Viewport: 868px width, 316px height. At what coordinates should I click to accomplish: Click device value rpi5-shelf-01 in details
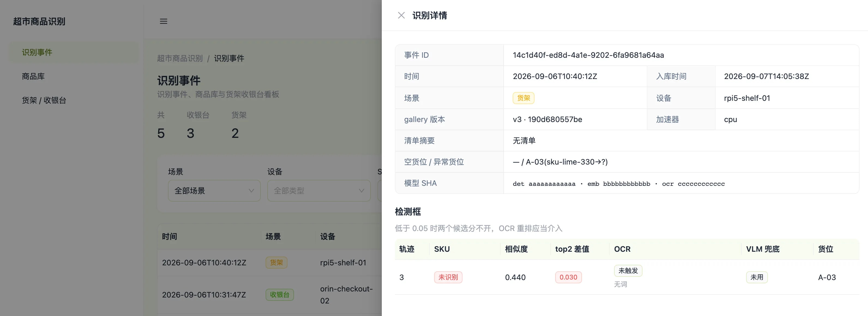(x=747, y=98)
